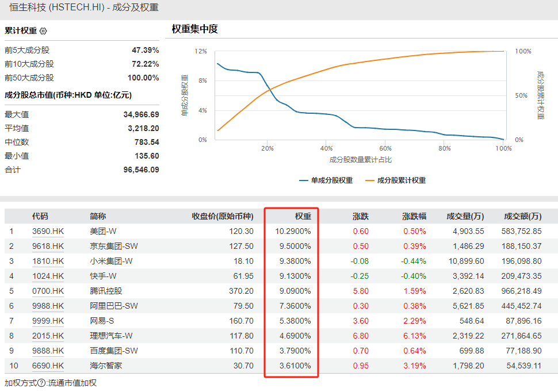Click the 966,218.49 turnover value
Image resolution: width=558 pixels, height=392 pixels.
pos(521,291)
